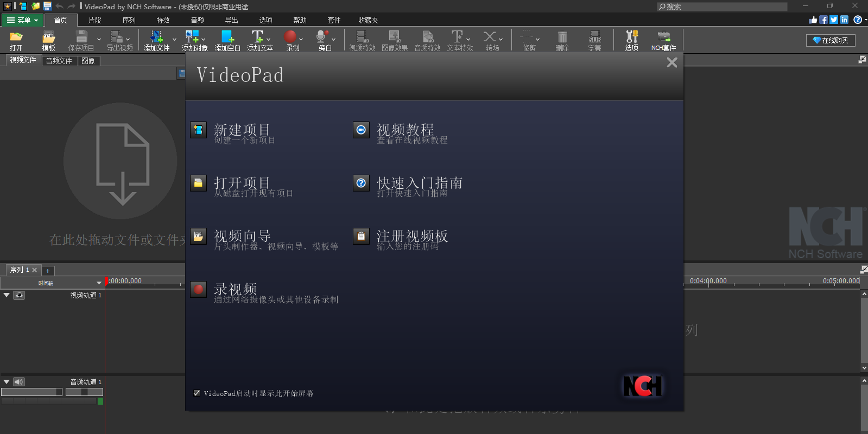The width and height of the screenshot is (868, 434).
Task: Expand the Add File dropdown arrow
Action: pos(174,40)
